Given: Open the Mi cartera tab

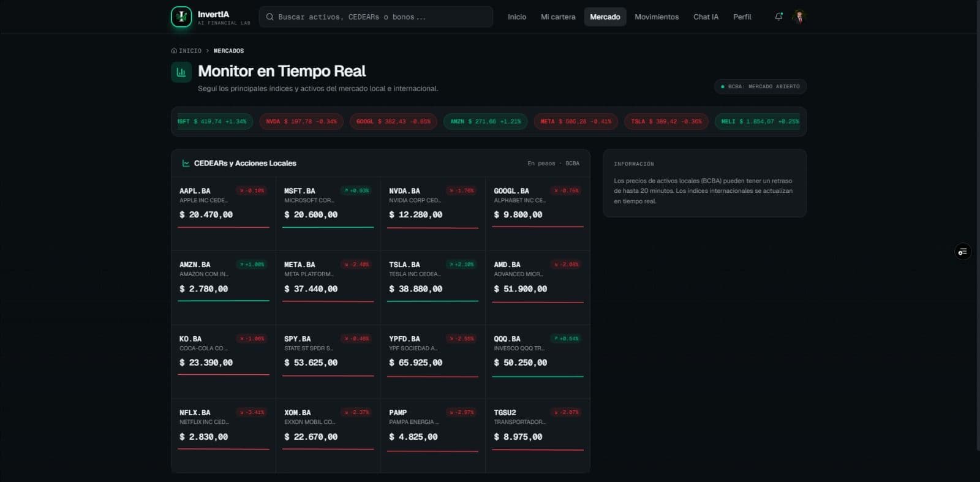Looking at the screenshot, I should 558,17.
